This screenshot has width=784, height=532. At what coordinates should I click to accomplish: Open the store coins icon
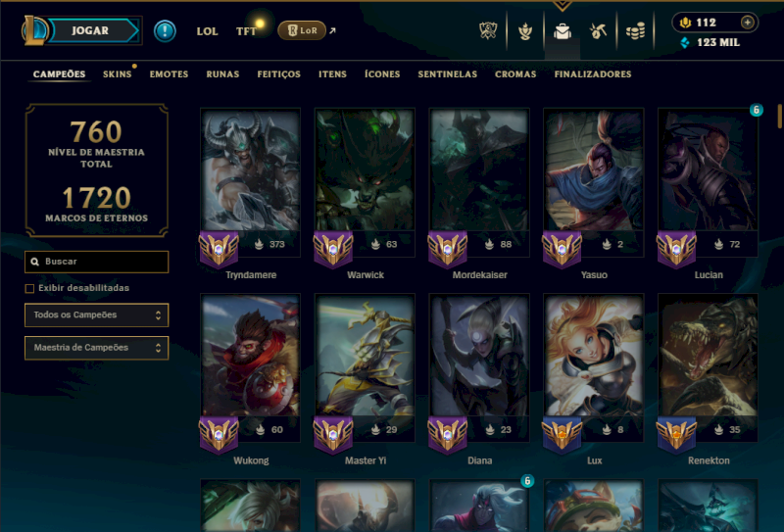(x=635, y=31)
